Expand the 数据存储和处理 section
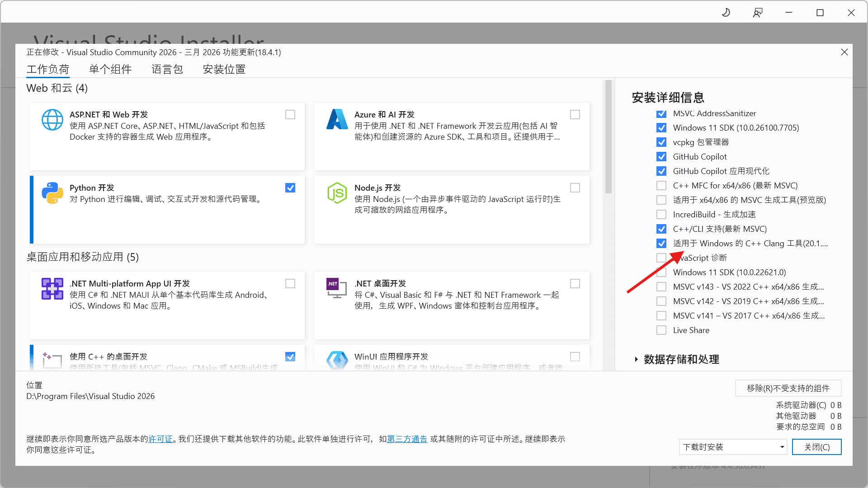 click(636, 360)
